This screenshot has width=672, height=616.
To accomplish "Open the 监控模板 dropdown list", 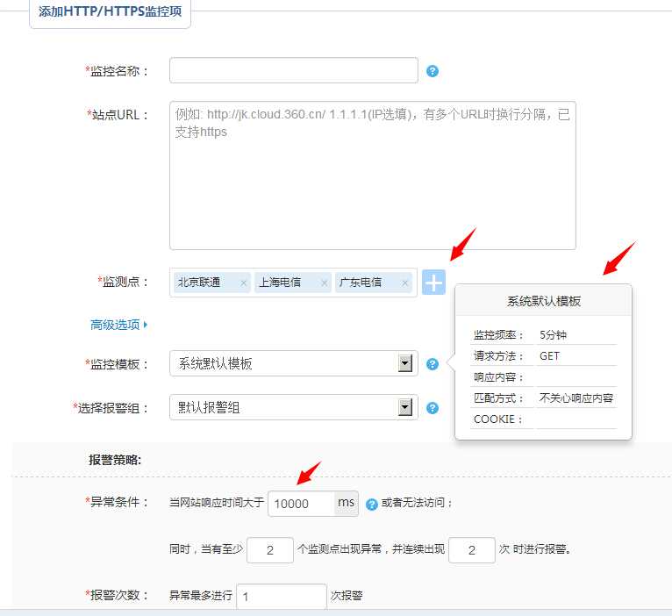I will (404, 363).
